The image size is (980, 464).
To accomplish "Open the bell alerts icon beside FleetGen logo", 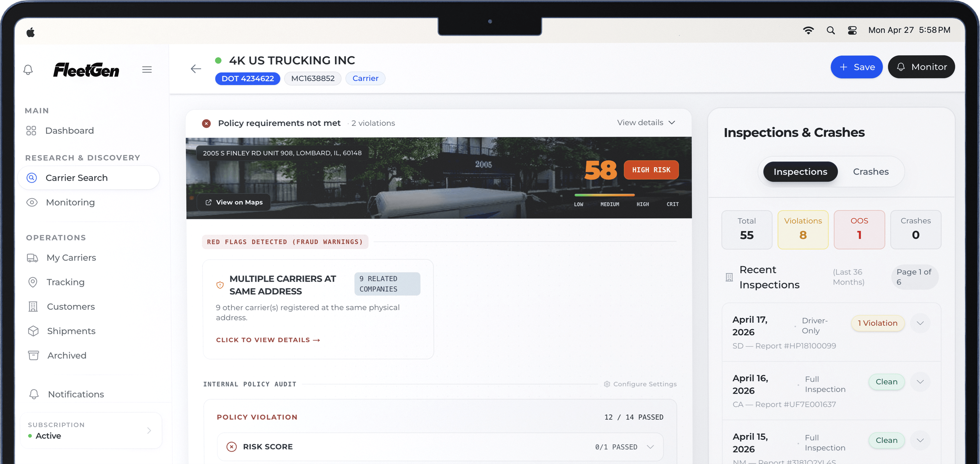I will pos(28,70).
